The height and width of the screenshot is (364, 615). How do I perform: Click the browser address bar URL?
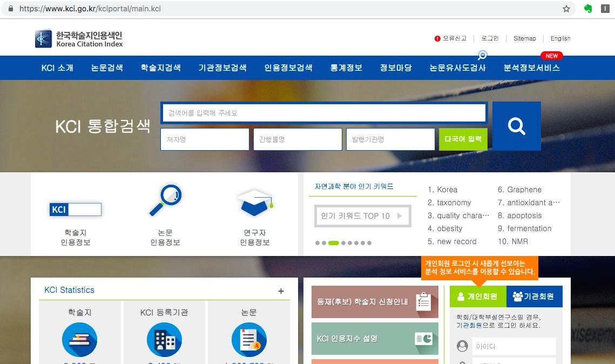[90, 9]
